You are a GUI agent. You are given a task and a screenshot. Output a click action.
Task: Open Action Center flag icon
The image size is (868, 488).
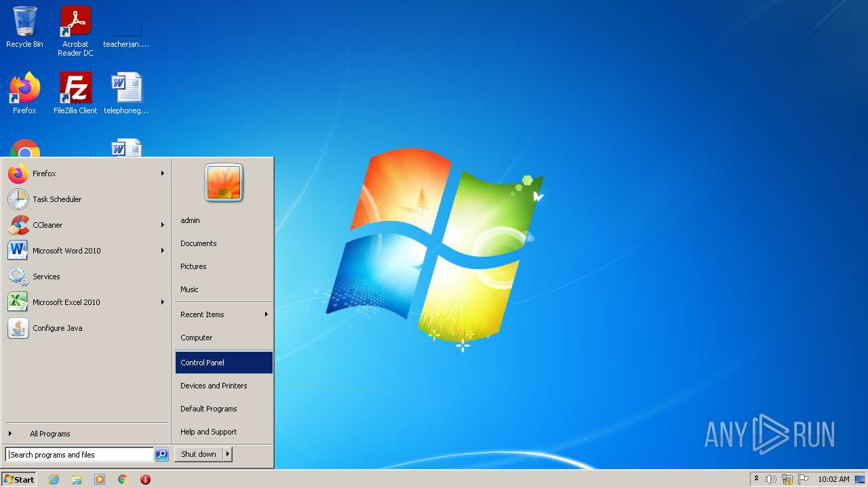pyautogui.click(x=804, y=479)
